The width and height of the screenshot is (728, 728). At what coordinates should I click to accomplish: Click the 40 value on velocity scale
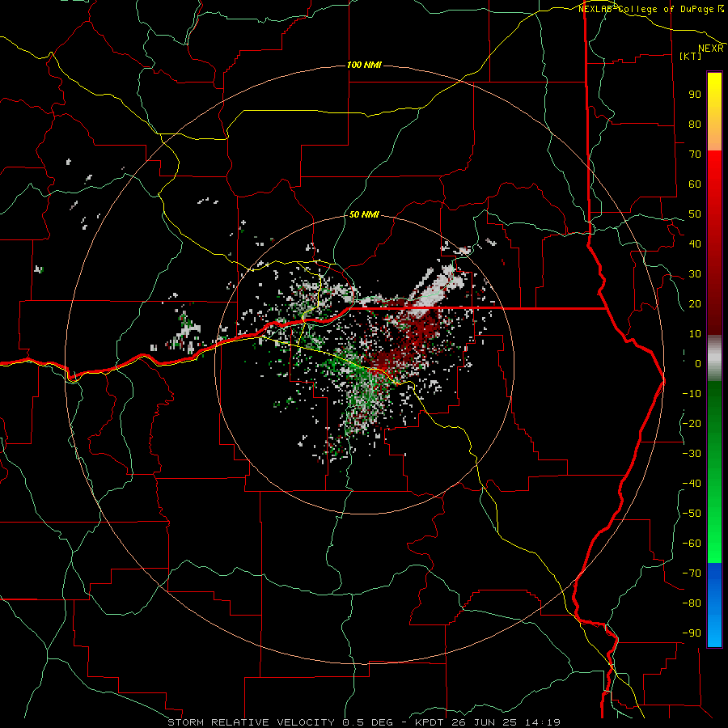(x=695, y=243)
